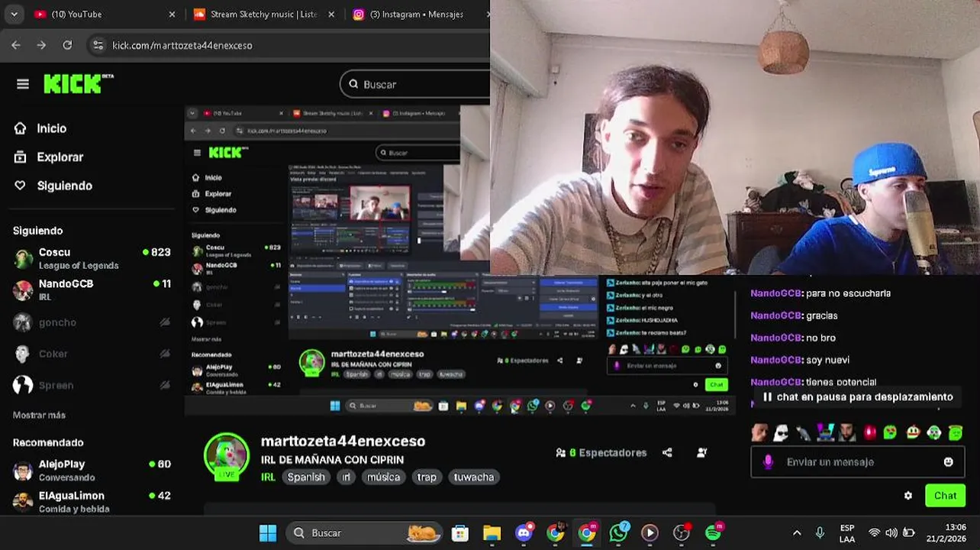Screen dimensions: 980x550
Task: Open the emoji picker in message box
Action: [948, 461]
